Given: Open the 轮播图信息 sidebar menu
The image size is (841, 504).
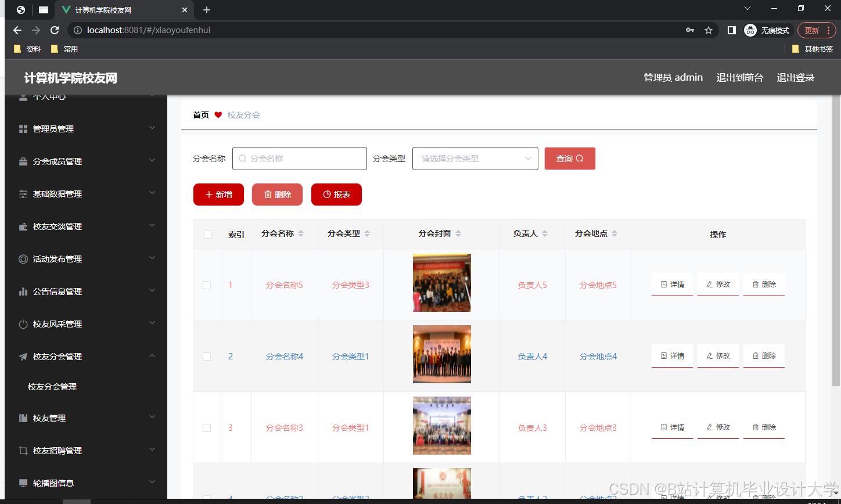Looking at the screenshot, I should 86,483.
